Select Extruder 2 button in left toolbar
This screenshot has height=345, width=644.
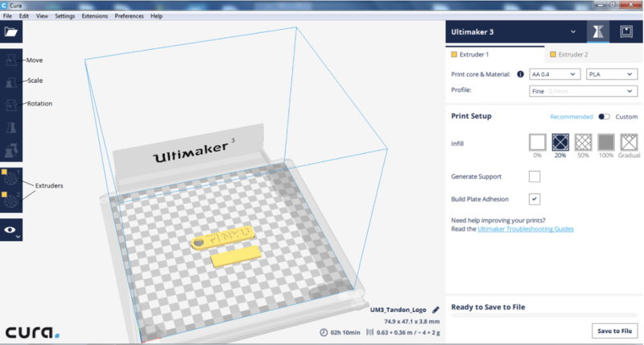tap(10, 200)
